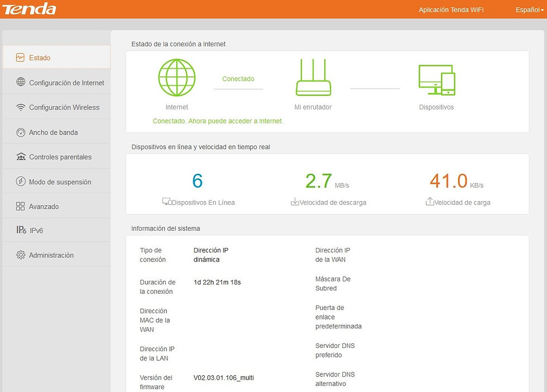This screenshot has height=392, width=547.
Task: Click the Tipo de conexión label
Action: tap(153, 255)
